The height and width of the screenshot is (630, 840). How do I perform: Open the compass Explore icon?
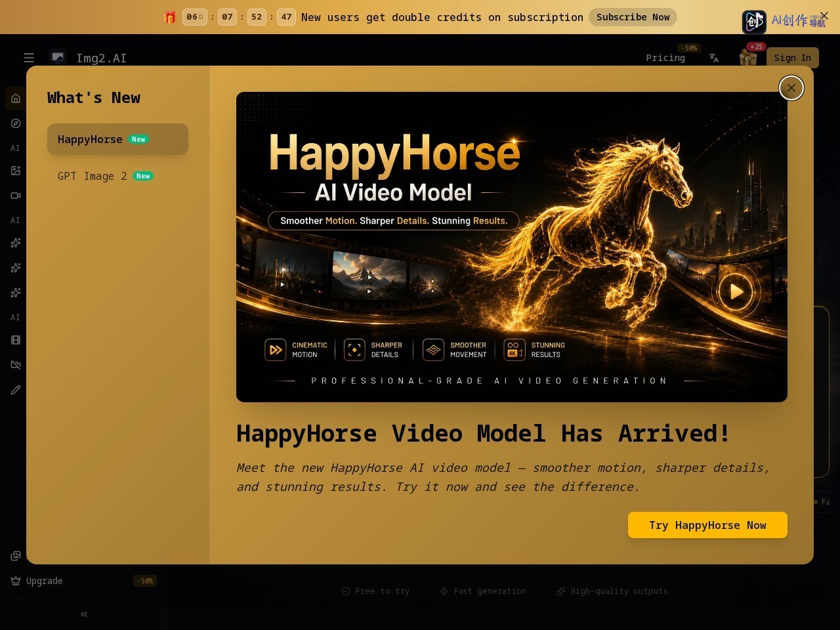coord(16,123)
